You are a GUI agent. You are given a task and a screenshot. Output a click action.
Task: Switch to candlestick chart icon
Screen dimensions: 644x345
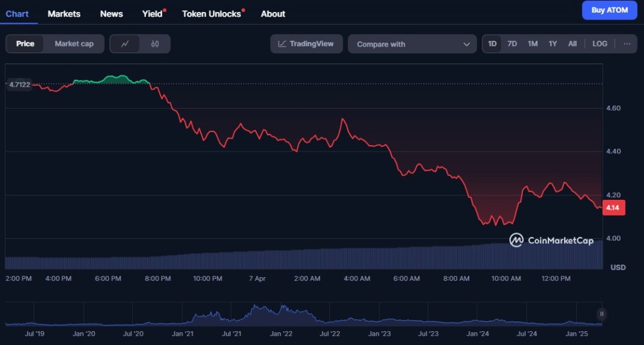pos(155,44)
